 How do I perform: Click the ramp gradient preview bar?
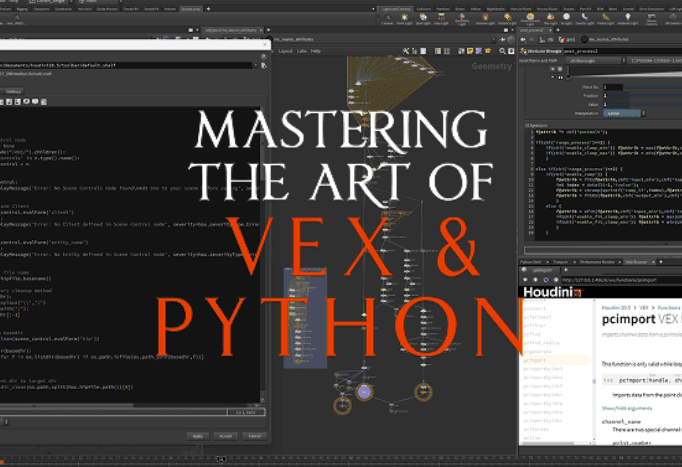pyautogui.click(x=625, y=73)
